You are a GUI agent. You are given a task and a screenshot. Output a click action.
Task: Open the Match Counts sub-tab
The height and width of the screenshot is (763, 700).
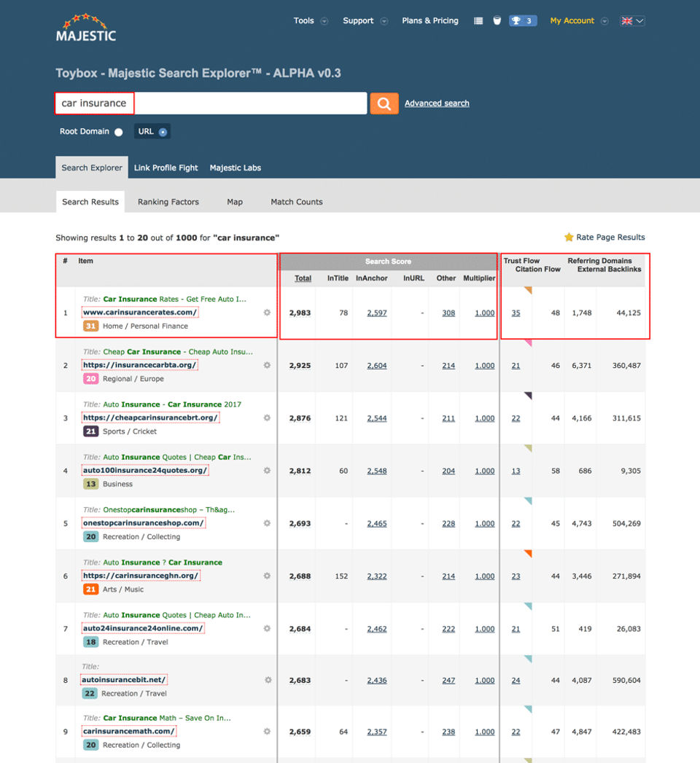pos(297,201)
